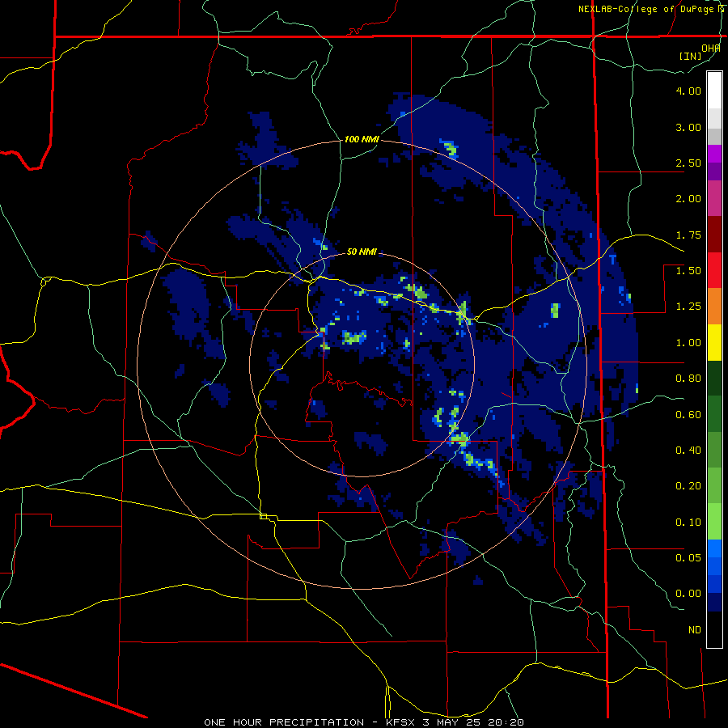Pick the dark red legend swatch beside 1.75
Screen dimensions: 728x728
[714, 235]
